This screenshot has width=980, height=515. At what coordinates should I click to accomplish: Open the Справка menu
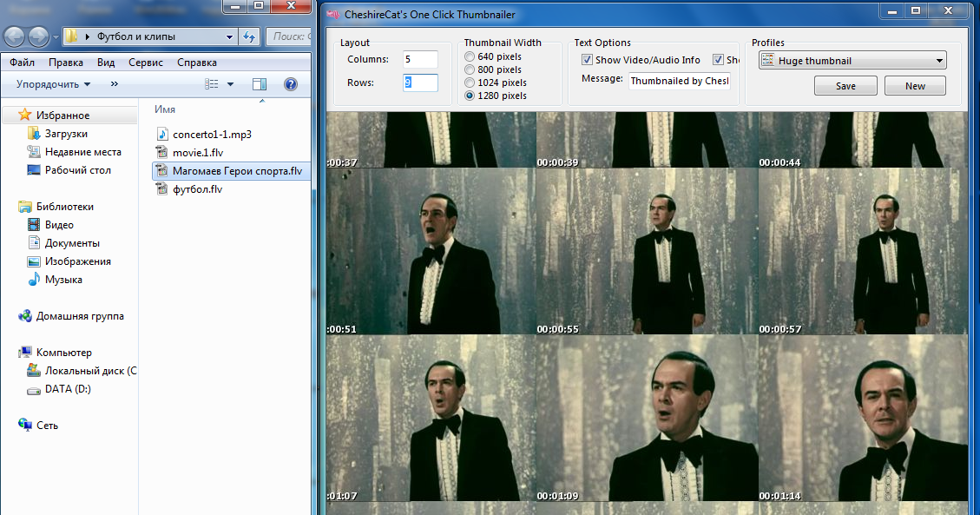(197, 63)
